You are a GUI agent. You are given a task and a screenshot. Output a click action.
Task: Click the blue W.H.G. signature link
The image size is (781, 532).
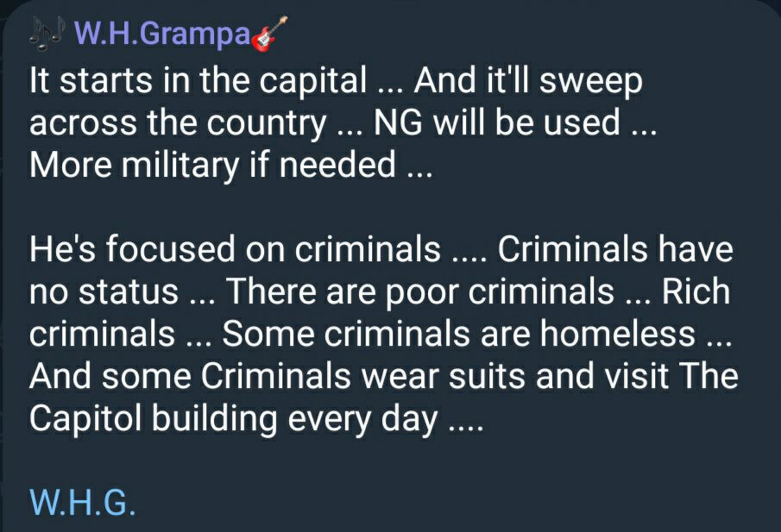(x=82, y=500)
